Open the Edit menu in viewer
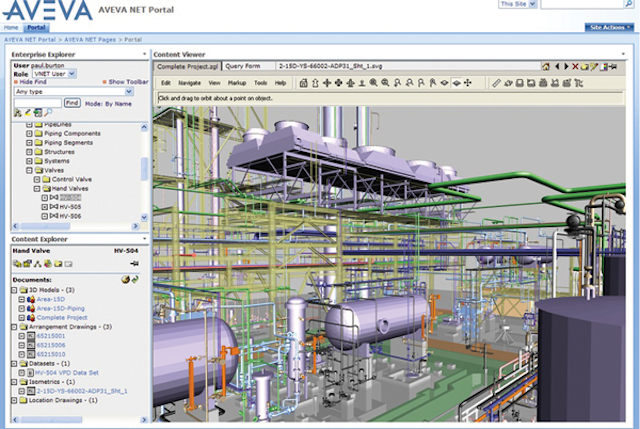 [166, 83]
